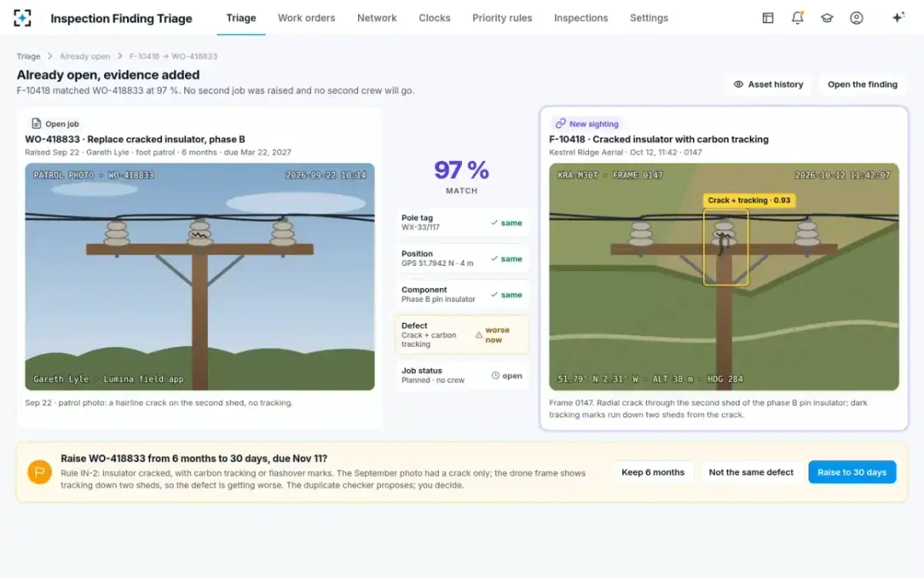Screen dimensions: 924x578
Task: Click the graduation cap learning icon
Action: tap(827, 18)
